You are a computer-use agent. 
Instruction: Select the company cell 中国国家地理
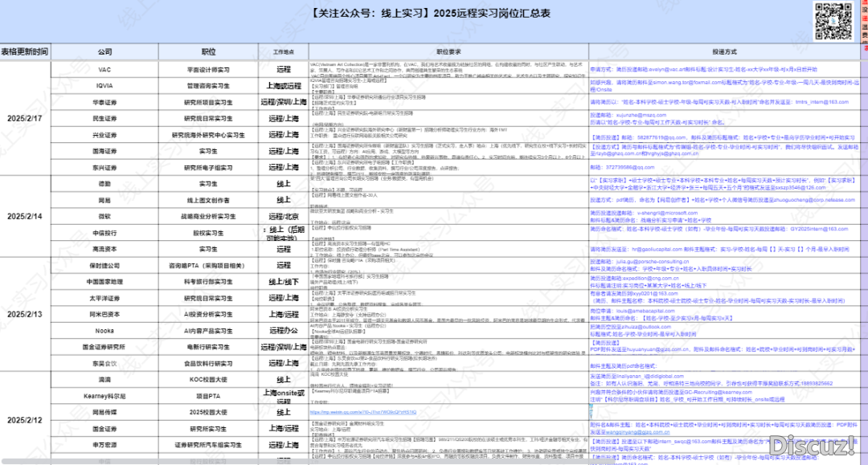tap(104, 281)
